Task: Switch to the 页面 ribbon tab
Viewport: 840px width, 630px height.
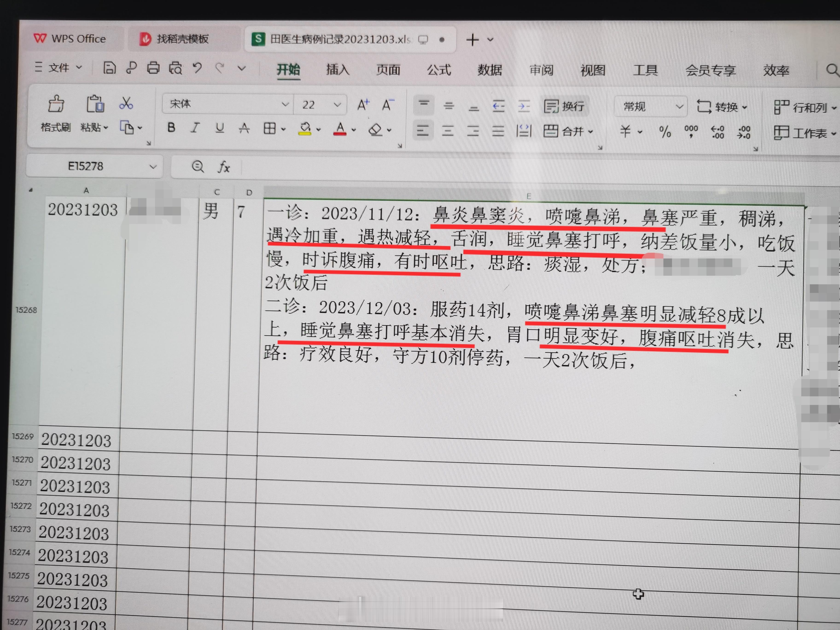Action: click(388, 70)
